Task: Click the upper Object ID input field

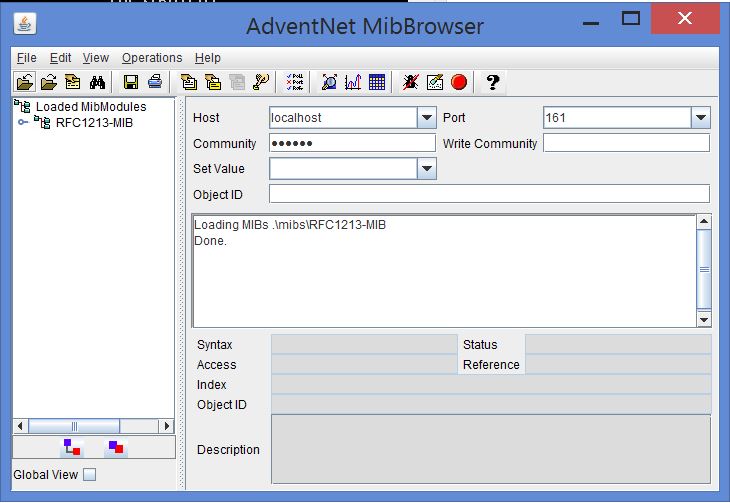Action: 489,194
